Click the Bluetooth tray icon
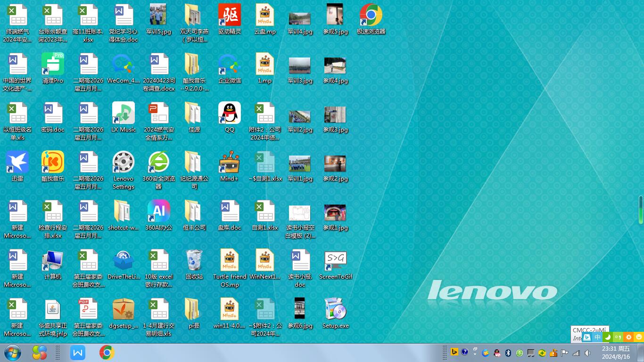This screenshot has height=362, width=644. [x=508, y=353]
